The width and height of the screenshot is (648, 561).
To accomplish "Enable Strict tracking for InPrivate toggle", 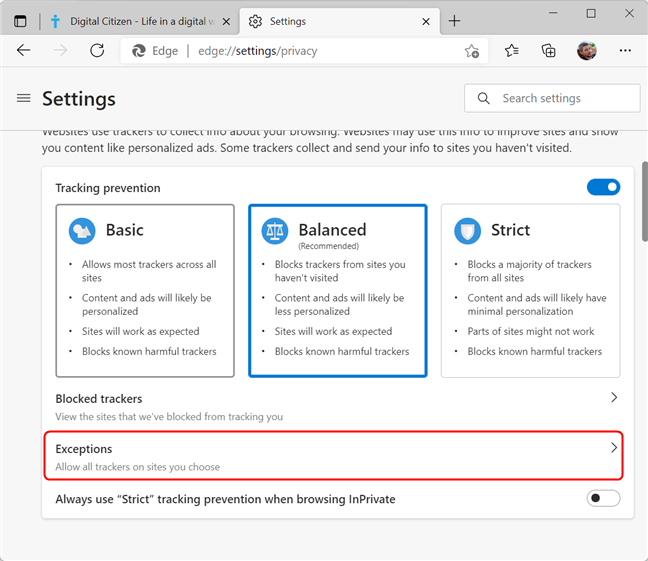I will point(603,498).
